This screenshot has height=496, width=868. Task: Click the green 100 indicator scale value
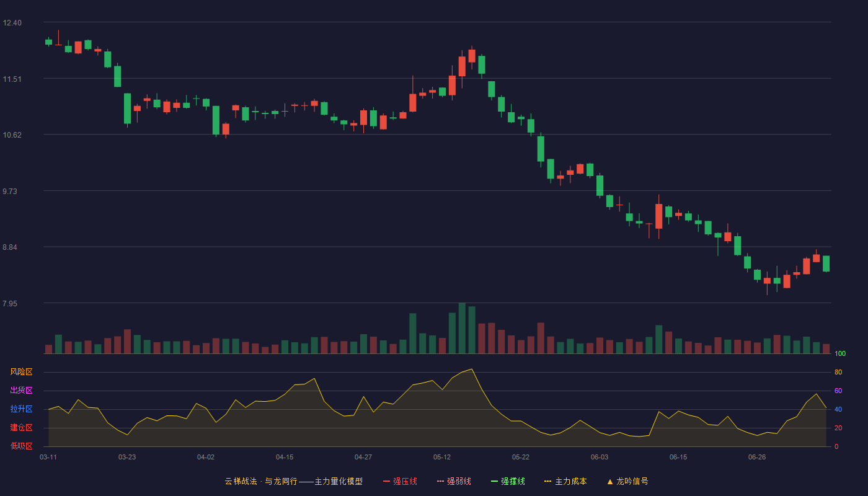tap(840, 354)
